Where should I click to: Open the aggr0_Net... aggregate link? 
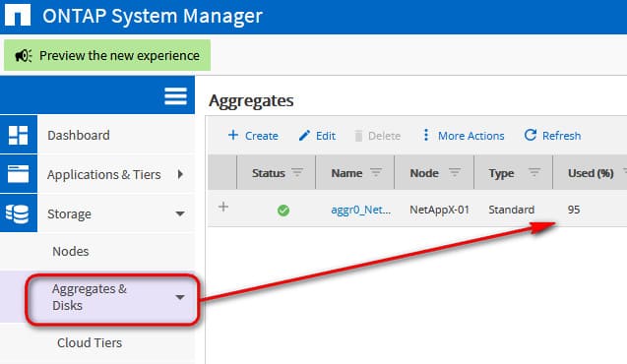point(360,210)
